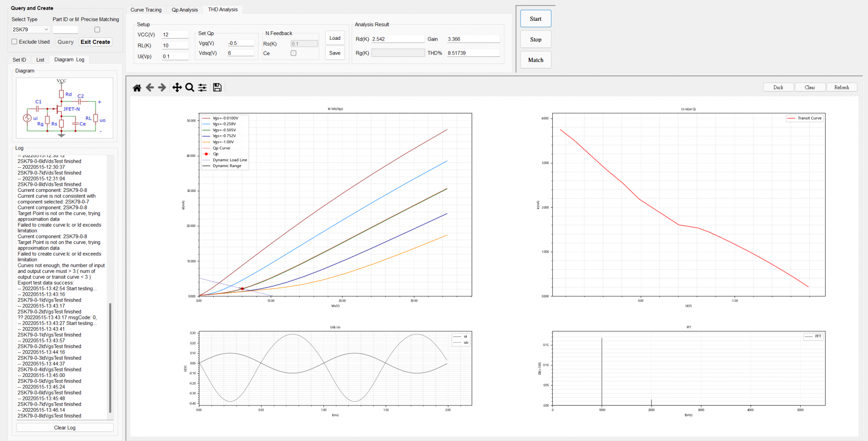Select the Pan move tool icon
The width and height of the screenshot is (868, 441).
tap(177, 88)
